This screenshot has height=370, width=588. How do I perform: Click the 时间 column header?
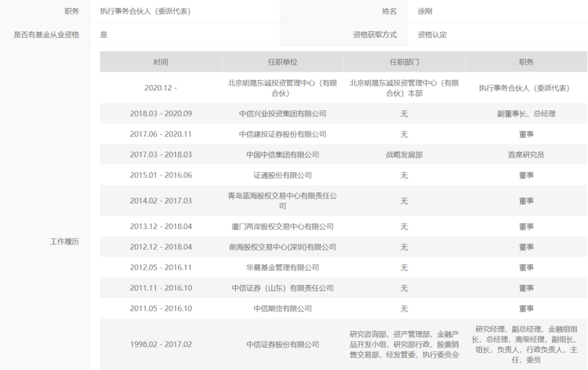point(161,62)
